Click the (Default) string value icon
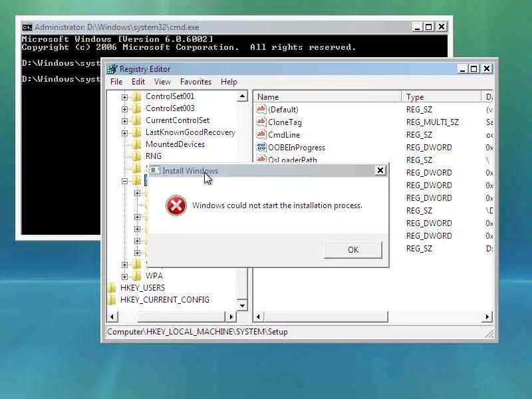This screenshot has width=532, height=399. click(261, 109)
